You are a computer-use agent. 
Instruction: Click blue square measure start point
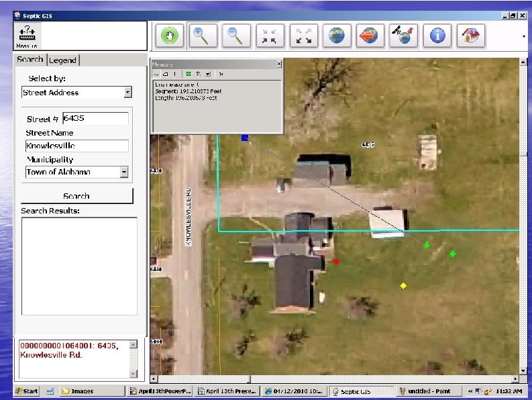tap(245, 138)
